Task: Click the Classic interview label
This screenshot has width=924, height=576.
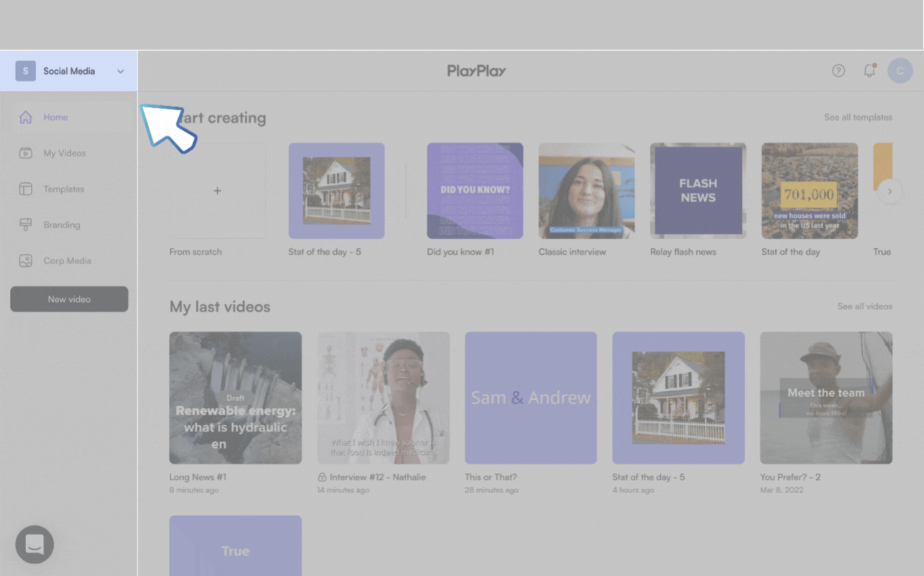Action: (572, 251)
